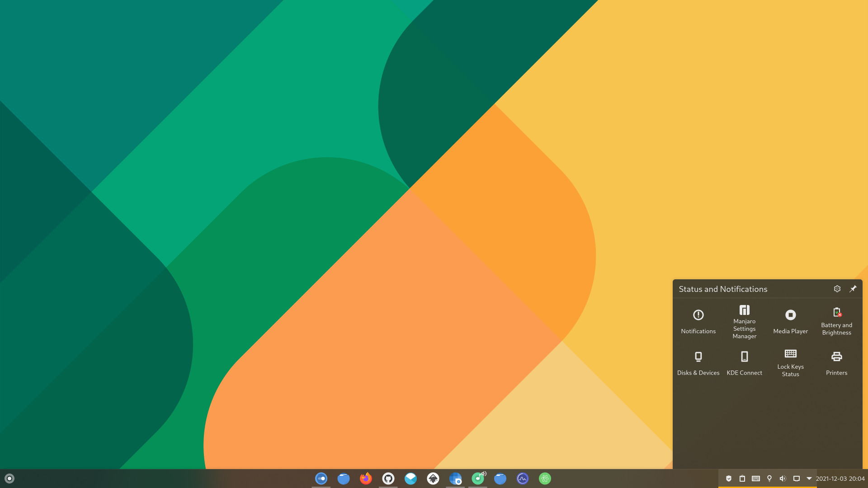The width and height of the screenshot is (868, 488).
Task: Open the light-blue mail app icon
Action: coord(410,479)
